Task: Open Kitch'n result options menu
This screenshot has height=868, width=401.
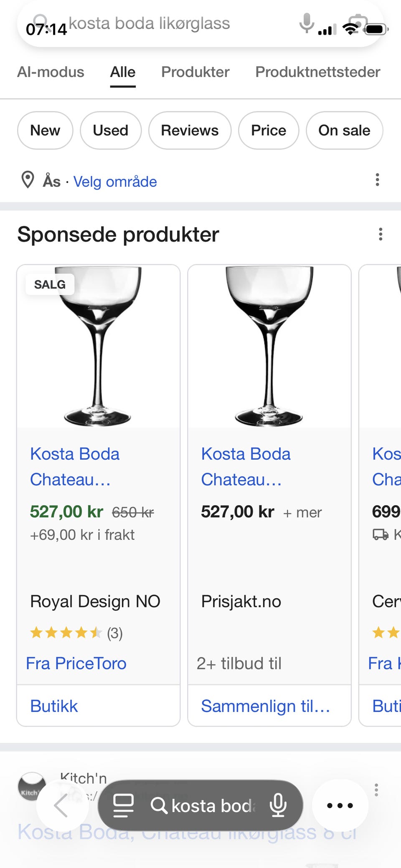Action: pos(376,790)
